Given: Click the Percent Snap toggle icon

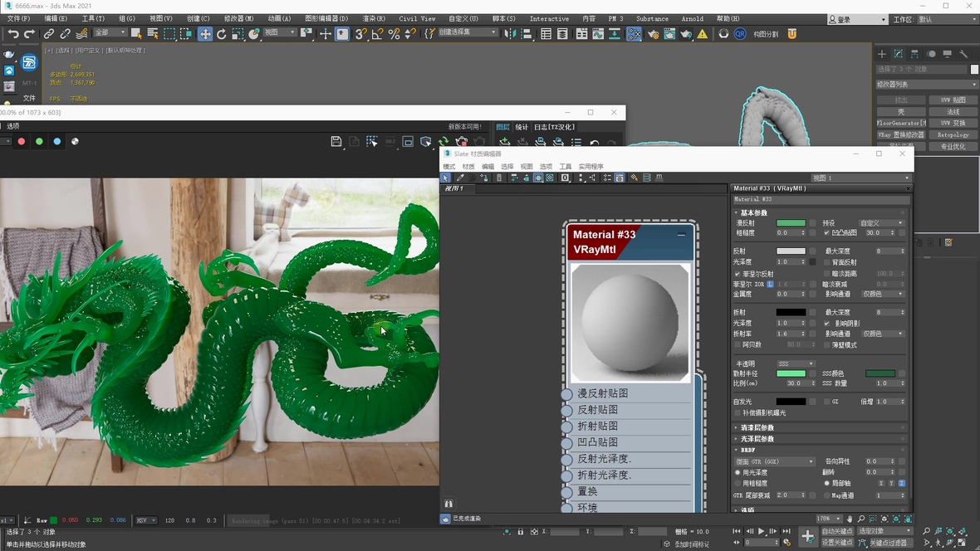Looking at the screenshot, I should click(x=394, y=34).
